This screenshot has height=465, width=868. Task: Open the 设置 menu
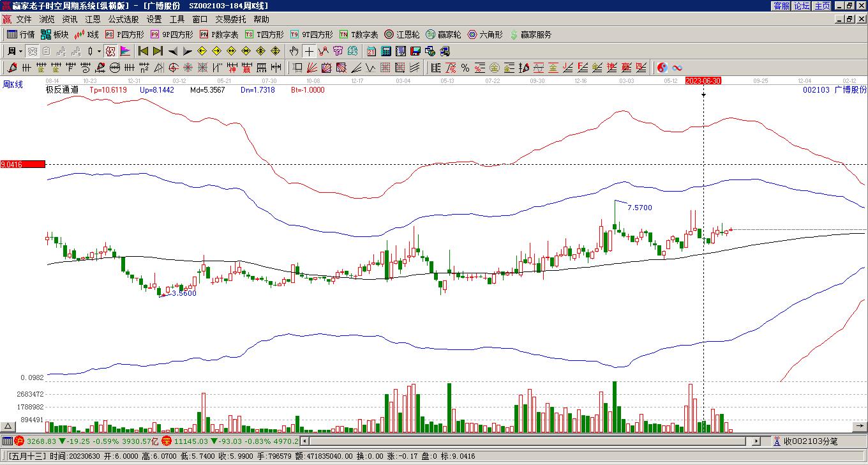point(154,20)
